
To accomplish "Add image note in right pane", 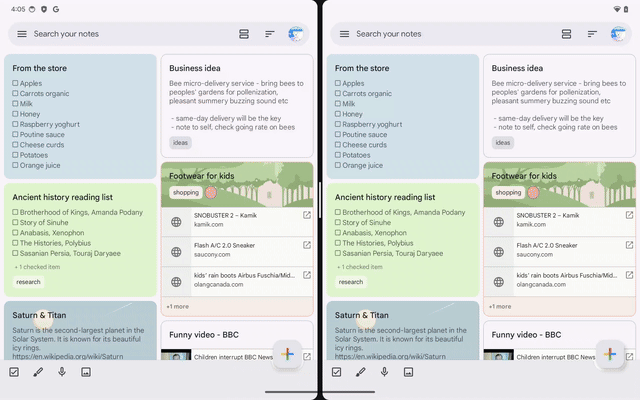I will pos(408,372).
